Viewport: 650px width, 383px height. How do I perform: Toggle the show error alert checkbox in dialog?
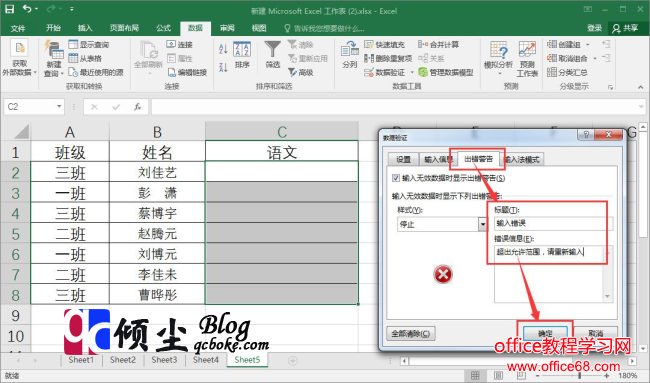[396, 178]
